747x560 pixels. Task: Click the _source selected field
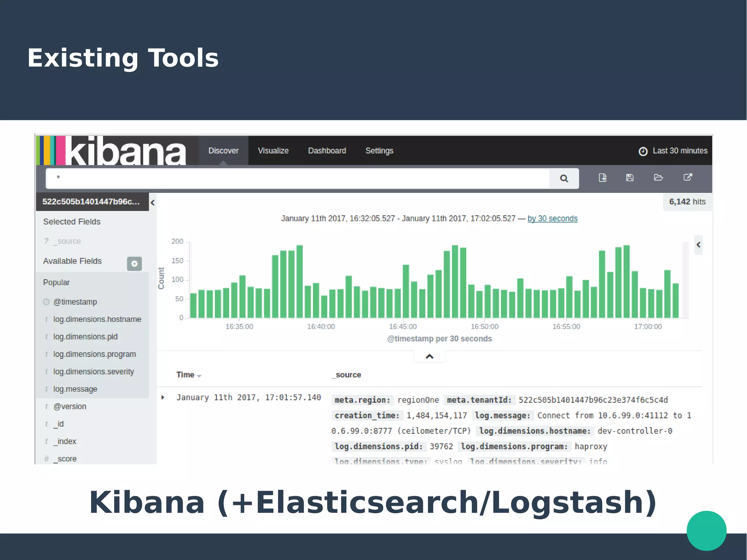coord(67,241)
